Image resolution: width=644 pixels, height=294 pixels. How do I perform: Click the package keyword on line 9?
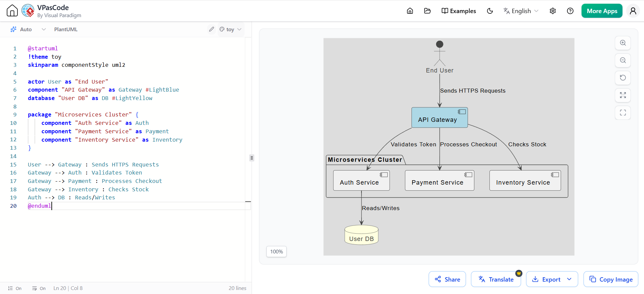tap(40, 115)
